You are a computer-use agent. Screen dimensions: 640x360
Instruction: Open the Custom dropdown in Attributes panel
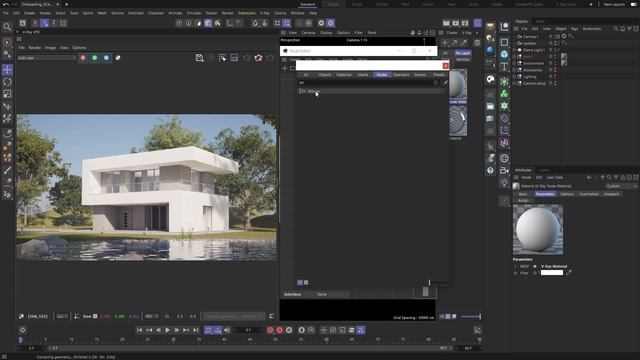621,186
